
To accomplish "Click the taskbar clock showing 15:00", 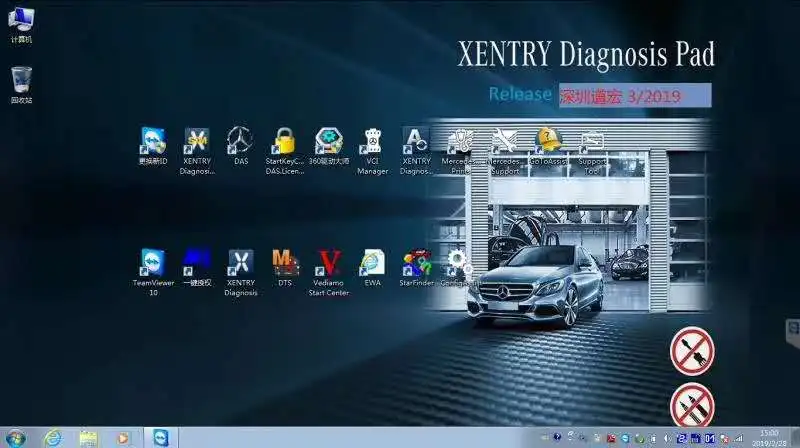I will [x=769, y=438].
